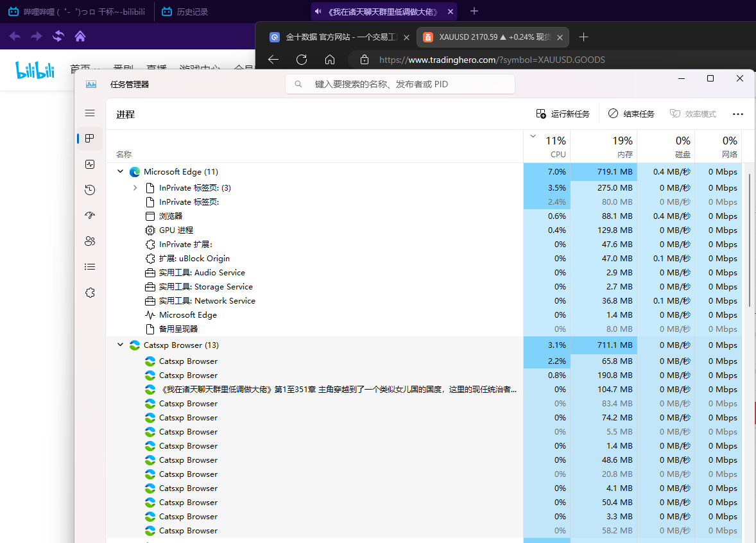
Task: Sort processes by the 磁盘 column header
Action: (x=666, y=146)
